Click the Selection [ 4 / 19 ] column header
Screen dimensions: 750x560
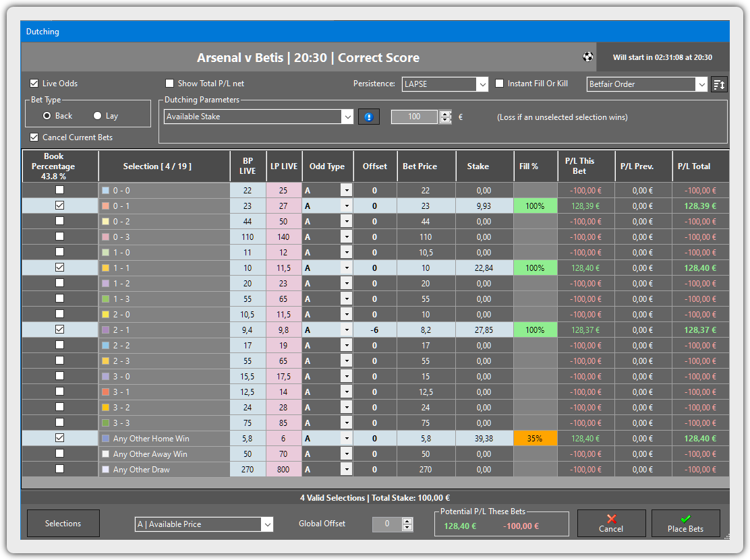click(165, 166)
